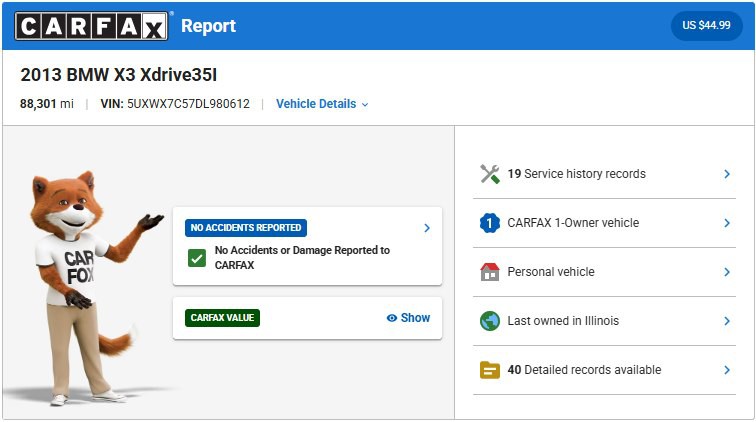The height and width of the screenshot is (422, 756).
Task: Click the globe Last owned icon
Action: point(489,321)
